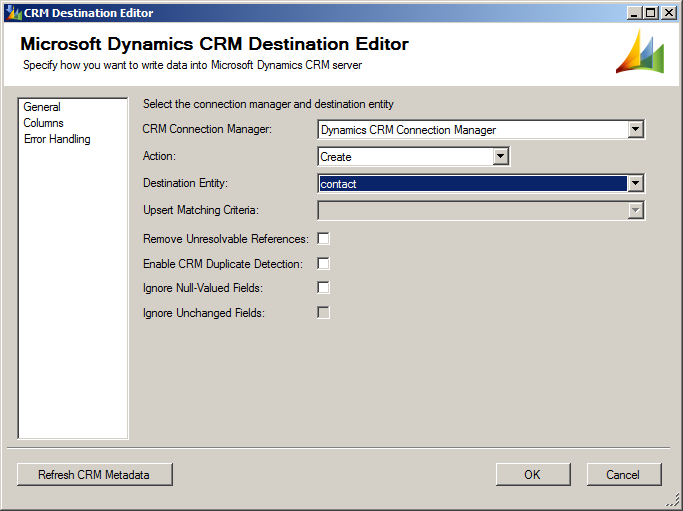Toggle Ignore Unchanged Fields checkbox
The image size is (683, 511).
[324, 313]
